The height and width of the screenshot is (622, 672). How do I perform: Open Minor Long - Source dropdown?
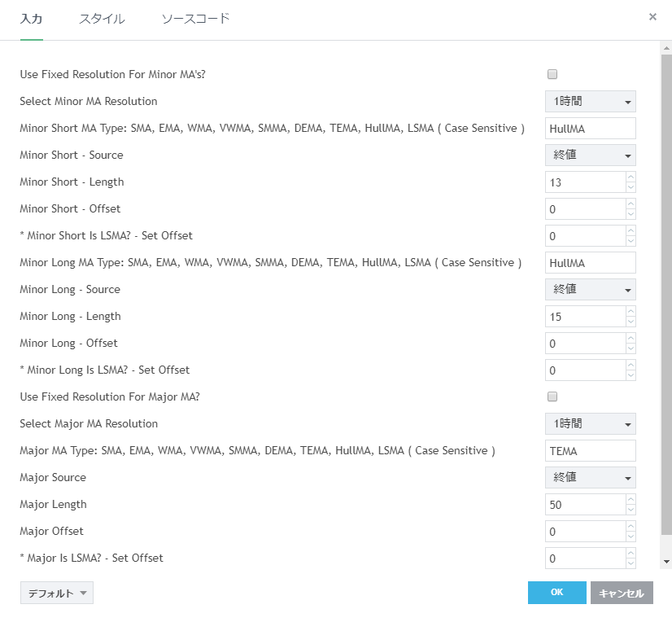pyautogui.click(x=590, y=289)
